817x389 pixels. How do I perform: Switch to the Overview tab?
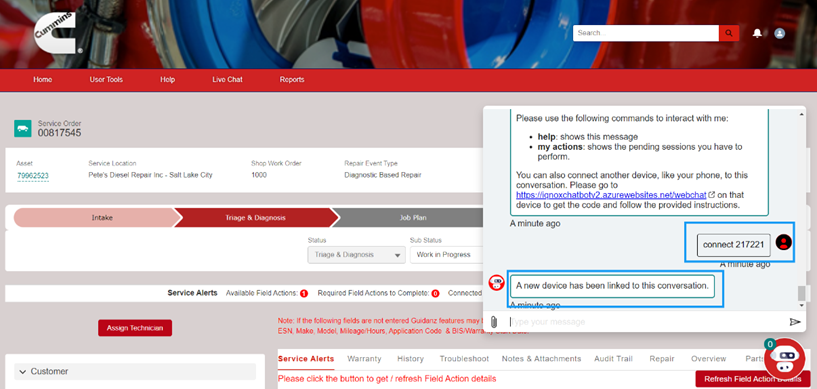tap(709, 359)
